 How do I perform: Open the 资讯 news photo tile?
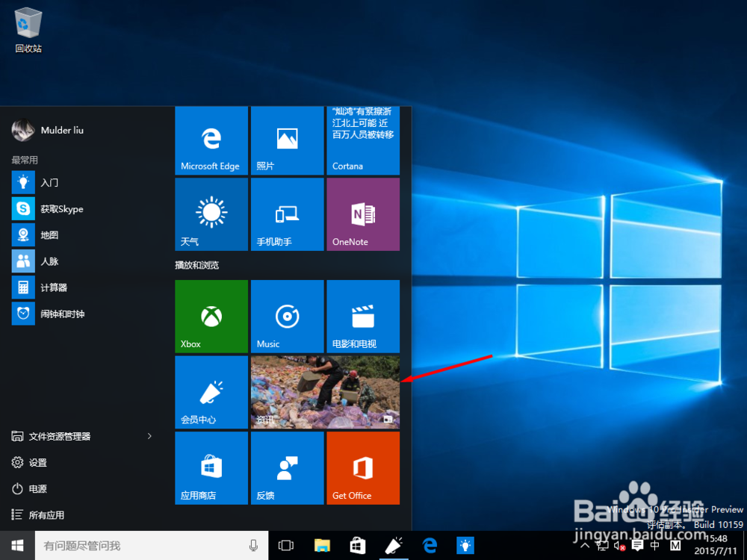(326, 392)
